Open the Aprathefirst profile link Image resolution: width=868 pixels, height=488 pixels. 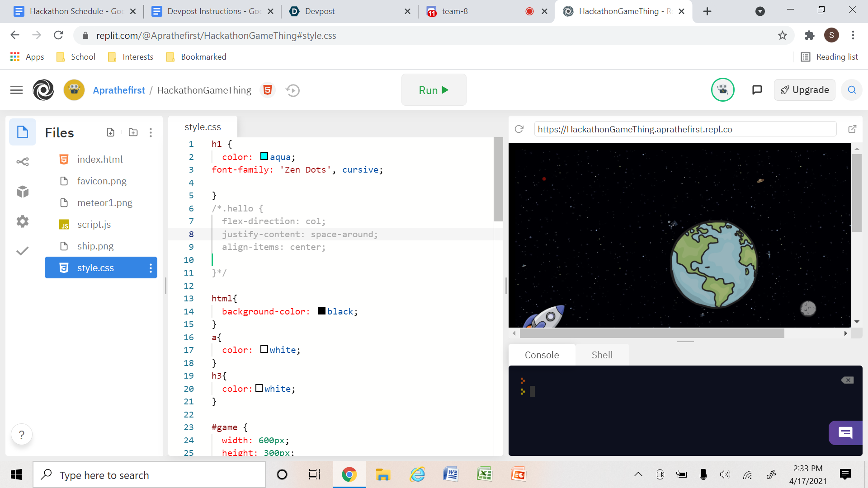[119, 90]
